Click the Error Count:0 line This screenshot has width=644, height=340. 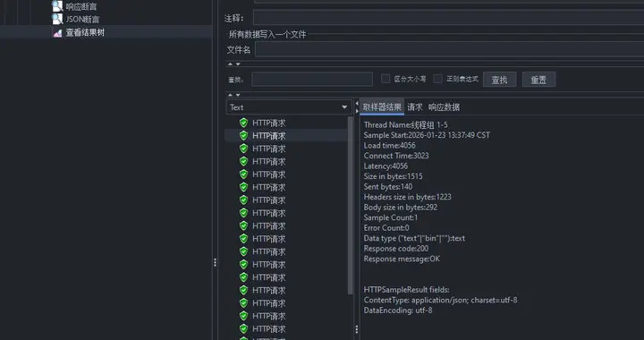point(386,228)
